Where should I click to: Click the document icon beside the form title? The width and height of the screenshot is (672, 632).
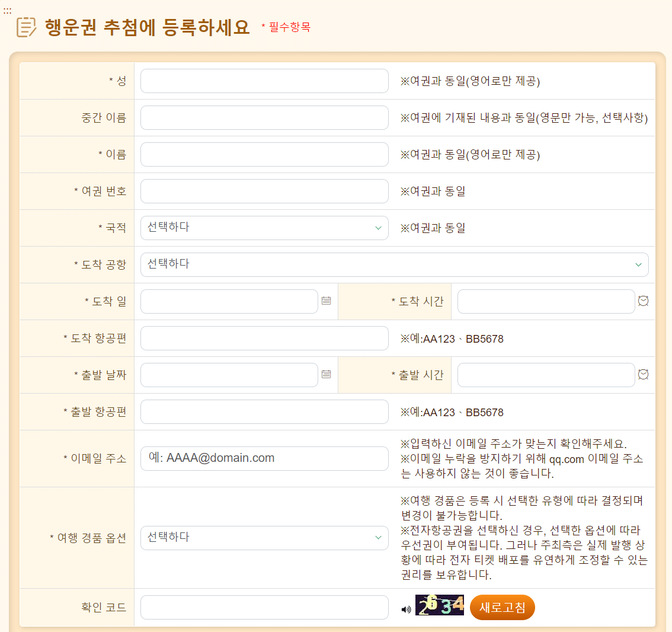pyautogui.click(x=25, y=25)
